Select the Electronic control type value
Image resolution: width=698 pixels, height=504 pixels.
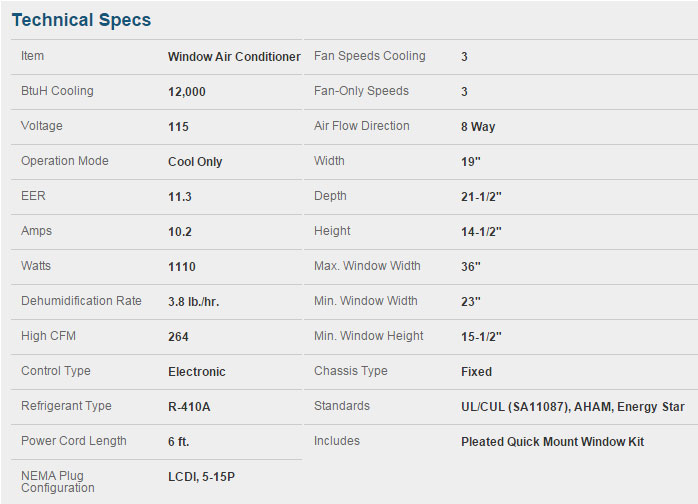(197, 372)
